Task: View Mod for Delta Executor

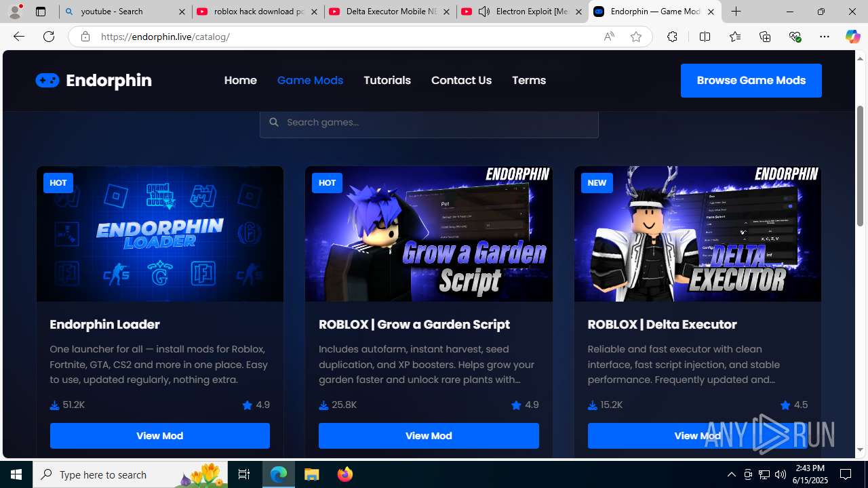Action: 698,436
